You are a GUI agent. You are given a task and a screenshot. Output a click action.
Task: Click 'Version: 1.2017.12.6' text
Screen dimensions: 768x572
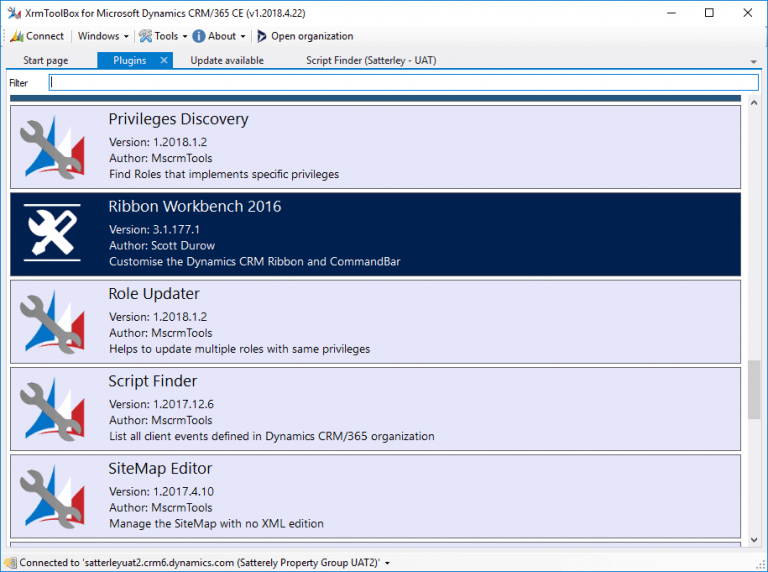tap(161, 405)
